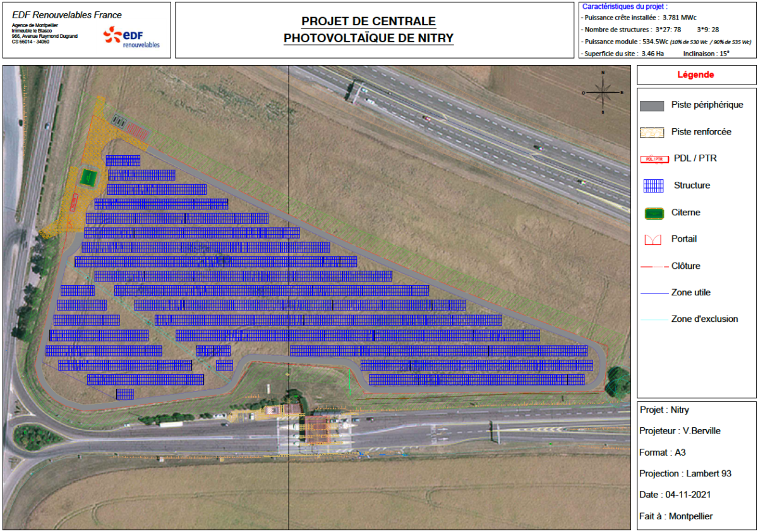The height and width of the screenshot is (532, 758).
Task: Select the red Portail legend symbol
Action: coord(652,240)
